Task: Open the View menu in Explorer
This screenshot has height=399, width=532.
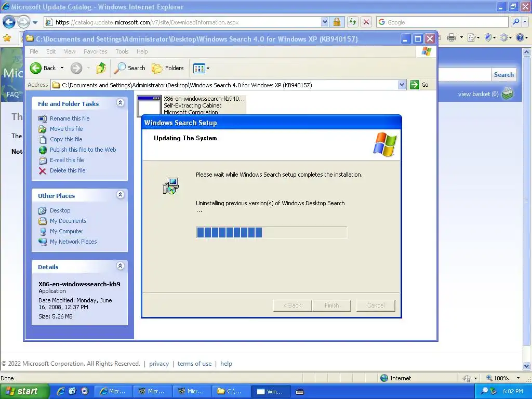Action: (x=70, y=51)
